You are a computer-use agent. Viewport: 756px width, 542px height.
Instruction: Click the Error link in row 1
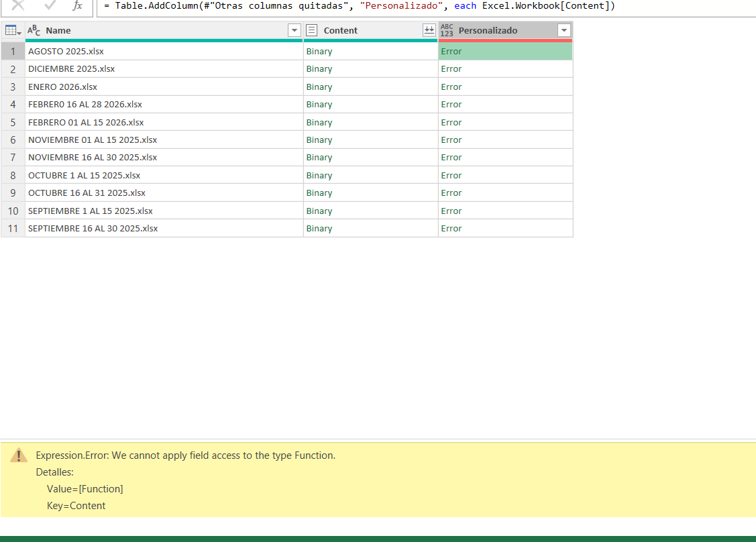tap(451, 52)
